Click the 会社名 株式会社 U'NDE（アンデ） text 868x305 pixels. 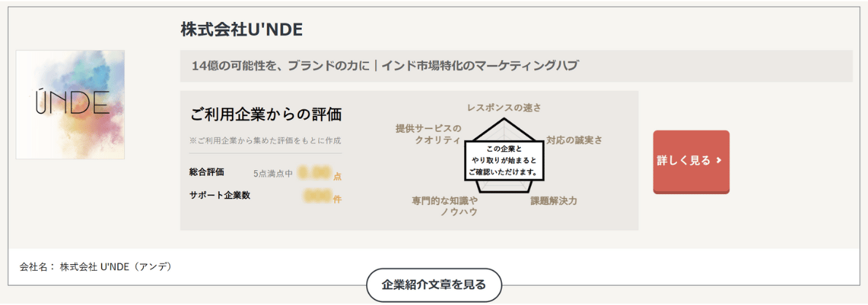pyautogui.click(x=96, y=267)
